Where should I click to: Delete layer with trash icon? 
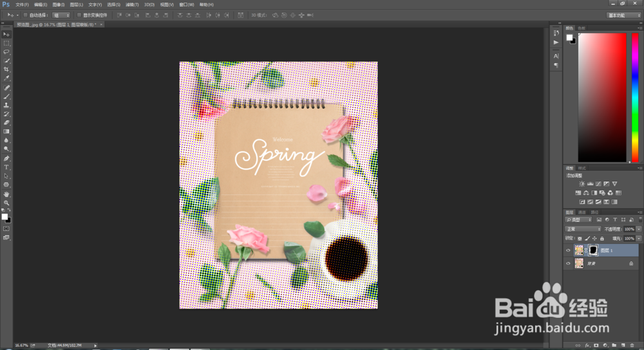tap(632, 345)
